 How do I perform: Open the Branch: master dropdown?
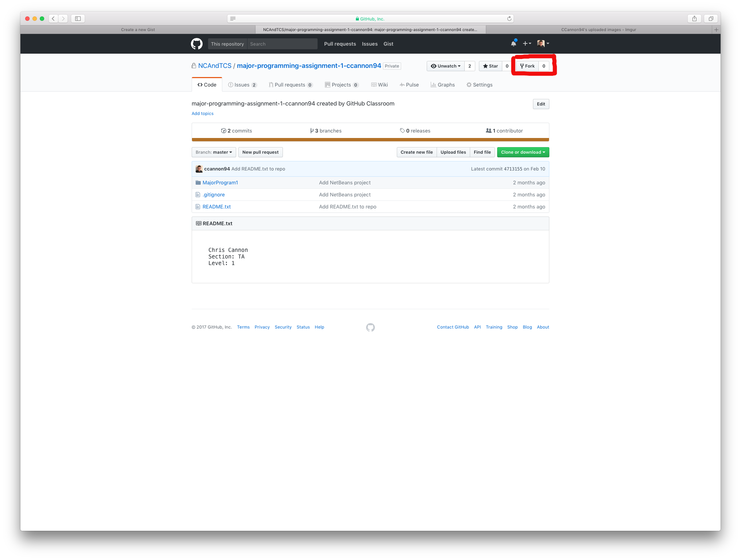click(x=214, y=152)
